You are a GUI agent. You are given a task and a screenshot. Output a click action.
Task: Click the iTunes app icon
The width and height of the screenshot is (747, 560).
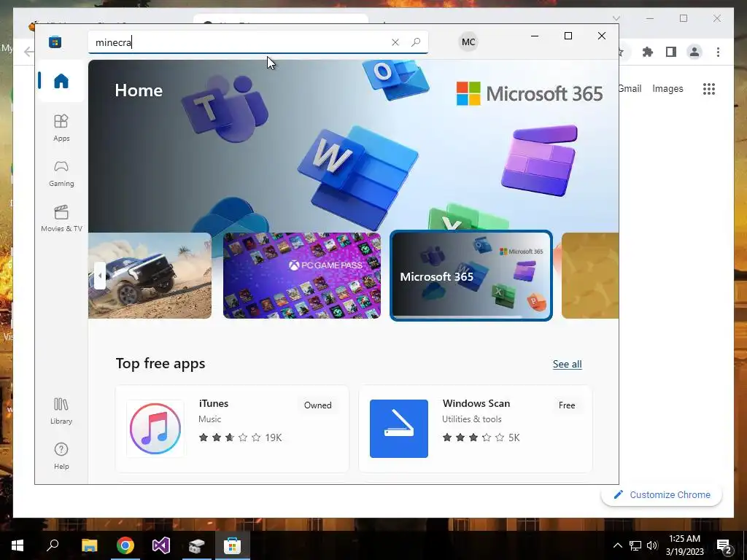[x=155, y=429]
